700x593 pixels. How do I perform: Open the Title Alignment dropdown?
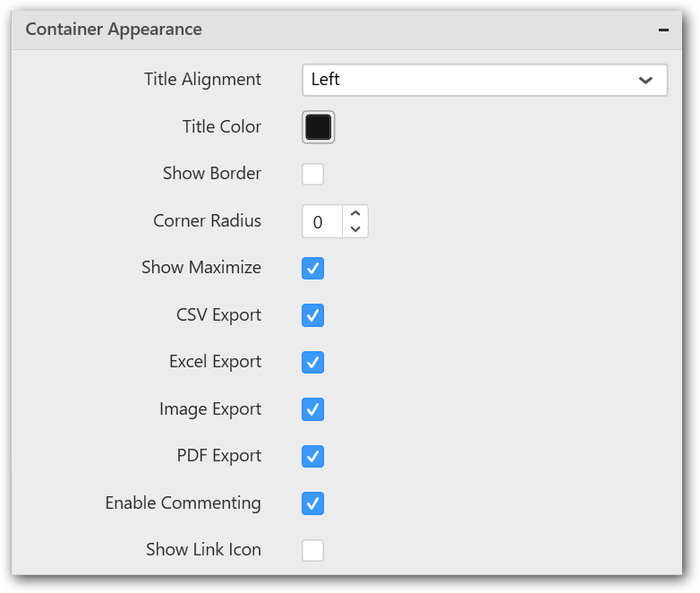point(483,80)
